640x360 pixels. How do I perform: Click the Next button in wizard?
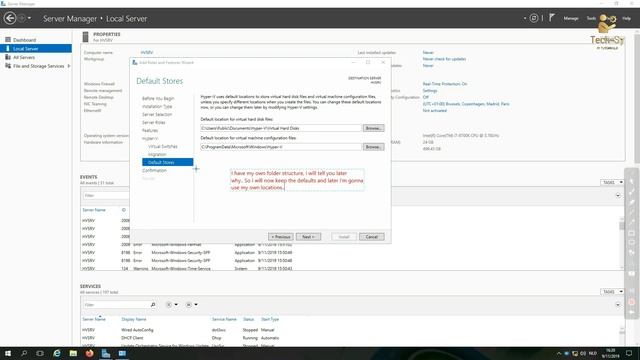pyautogui.click(x=308, y=237)
